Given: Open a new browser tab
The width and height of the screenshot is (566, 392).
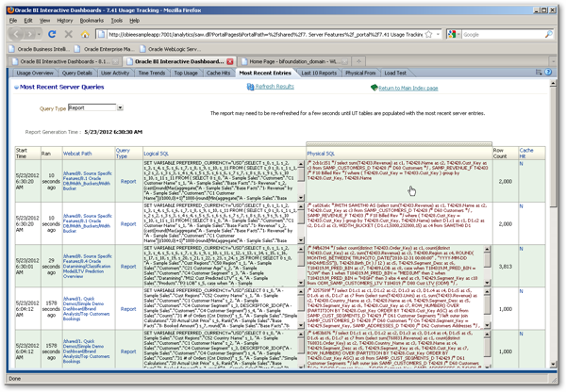Looking at the screenshot, I should 358,61.
